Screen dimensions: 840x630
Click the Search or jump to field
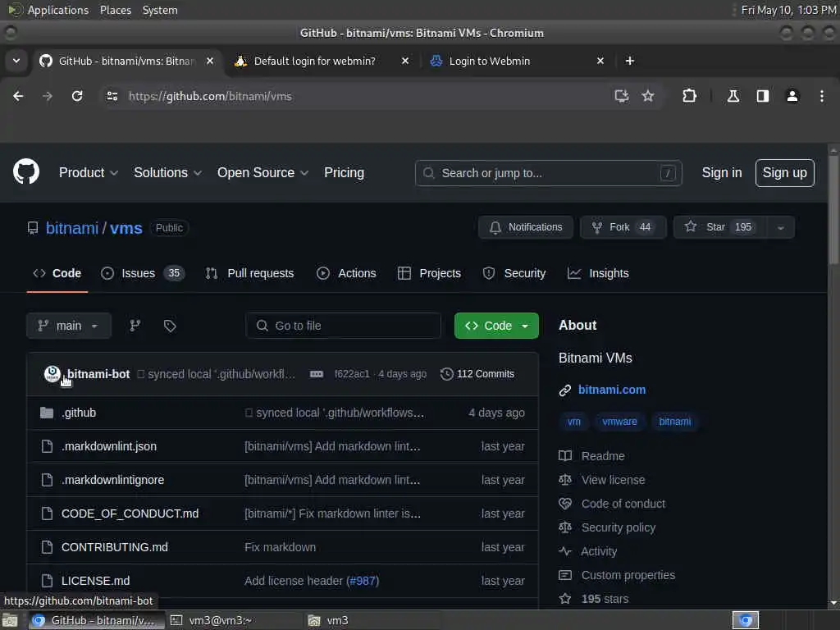click(x=548, y=173)
